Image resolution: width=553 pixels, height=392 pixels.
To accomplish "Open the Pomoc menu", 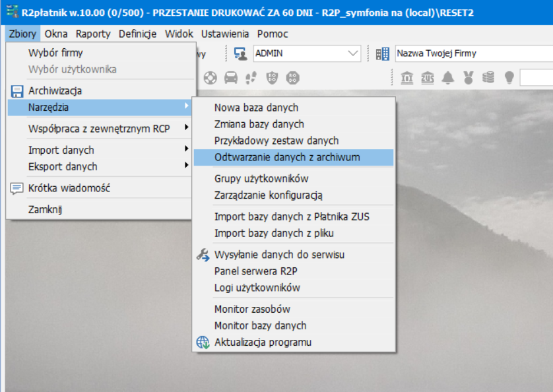I will pos(273,34).
